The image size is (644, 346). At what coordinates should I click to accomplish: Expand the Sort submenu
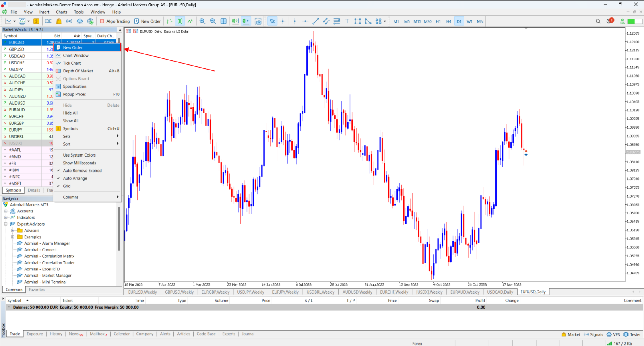click(x=87, y=144)
